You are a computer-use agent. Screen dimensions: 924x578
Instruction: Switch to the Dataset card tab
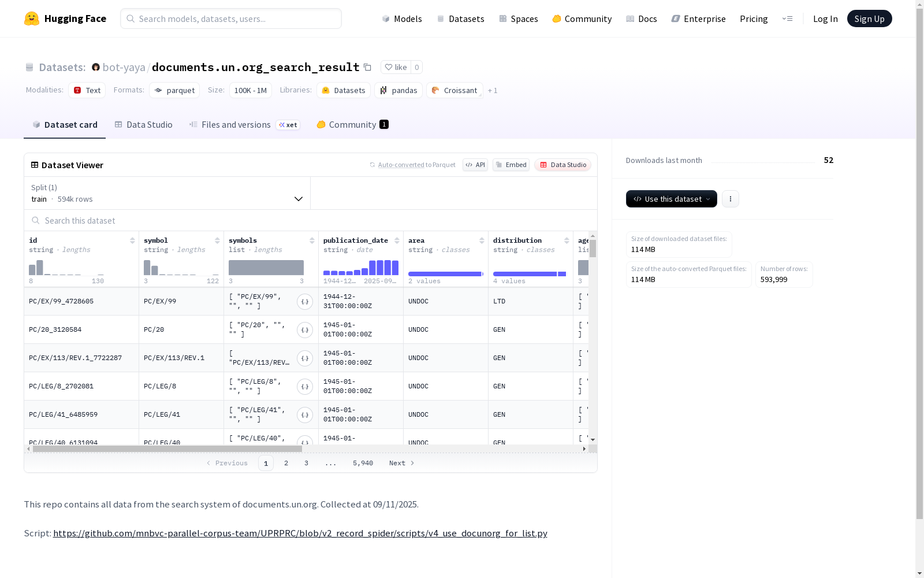tap(65, 125)
